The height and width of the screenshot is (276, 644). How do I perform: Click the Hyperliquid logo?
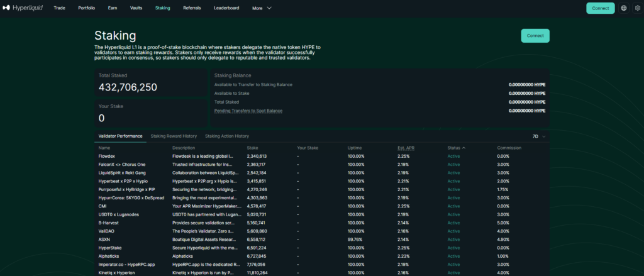click(23, 8)
